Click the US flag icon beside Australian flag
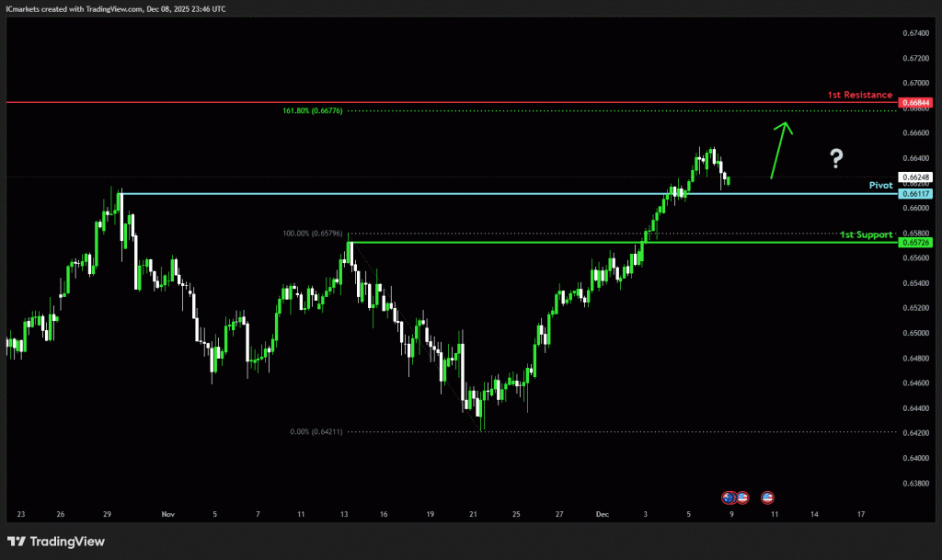The height and width of the screenshot is (560, 942). tap(741, 497)
